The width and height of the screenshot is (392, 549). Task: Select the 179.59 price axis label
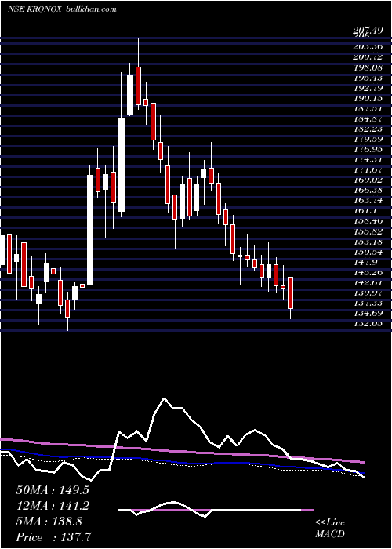tap(368, 139)
